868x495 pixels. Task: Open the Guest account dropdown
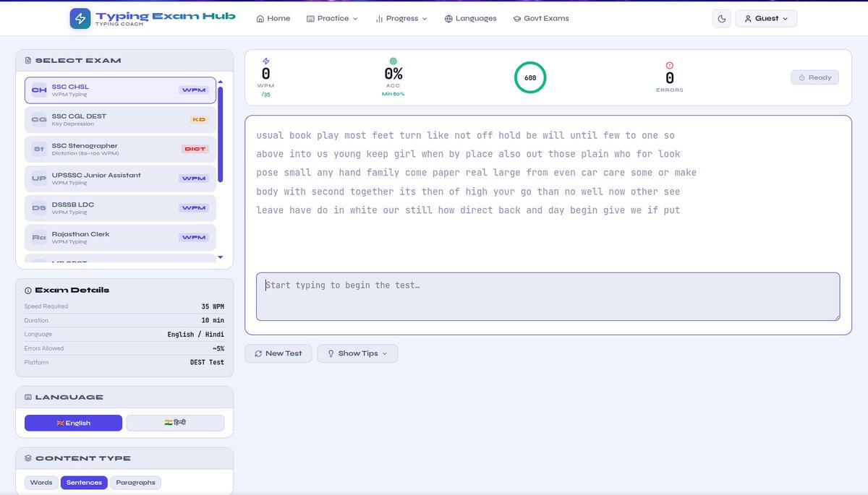click(x=766, y=19)
